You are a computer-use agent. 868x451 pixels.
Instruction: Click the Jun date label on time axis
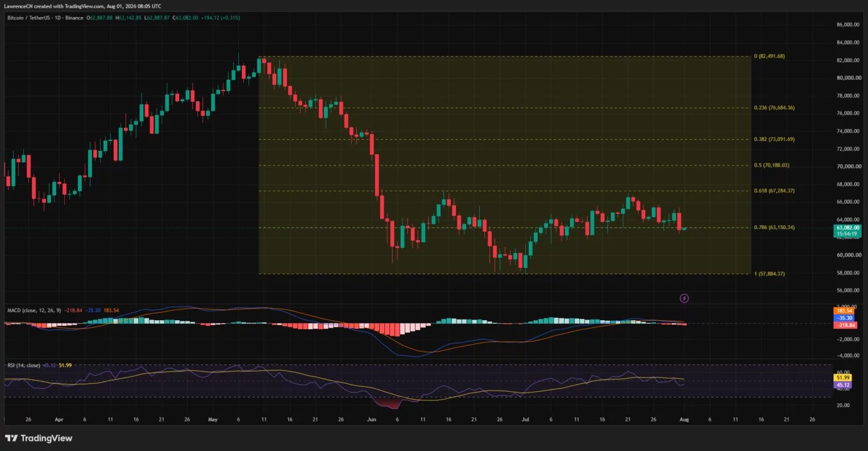(x=371, y=418)
